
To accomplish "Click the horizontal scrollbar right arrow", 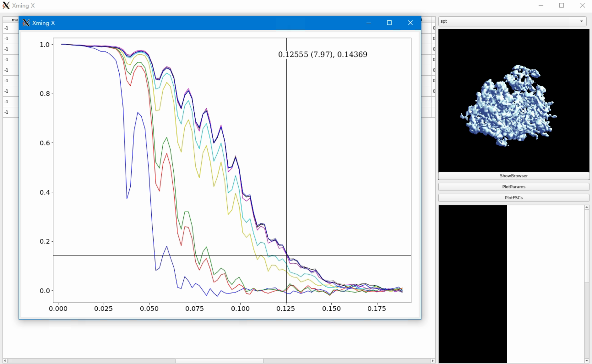I will point(432,361).
